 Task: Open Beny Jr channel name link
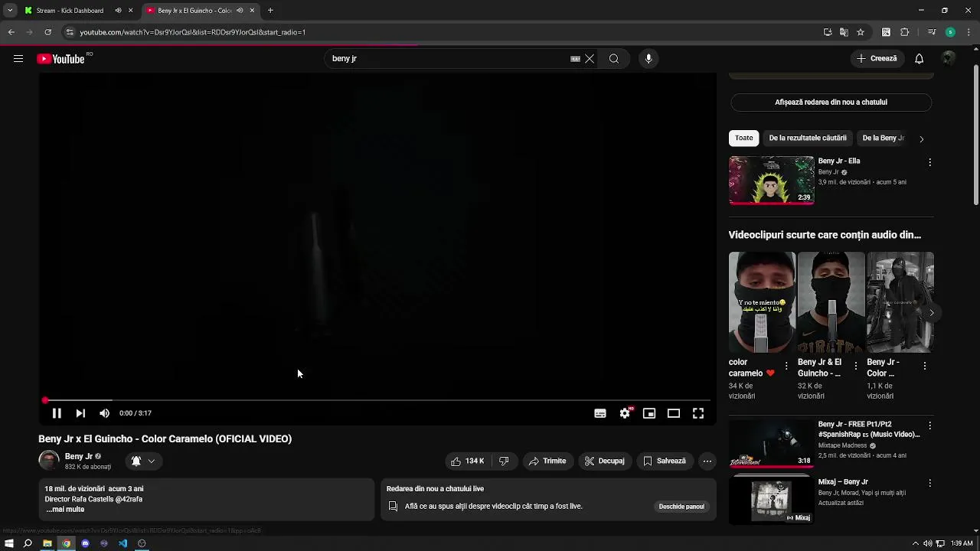click(79, 456)
